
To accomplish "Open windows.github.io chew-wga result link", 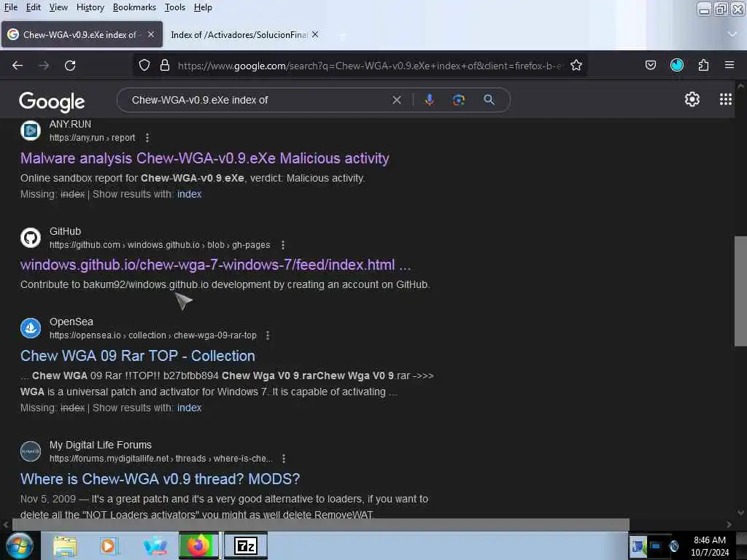I will (215, 265).
